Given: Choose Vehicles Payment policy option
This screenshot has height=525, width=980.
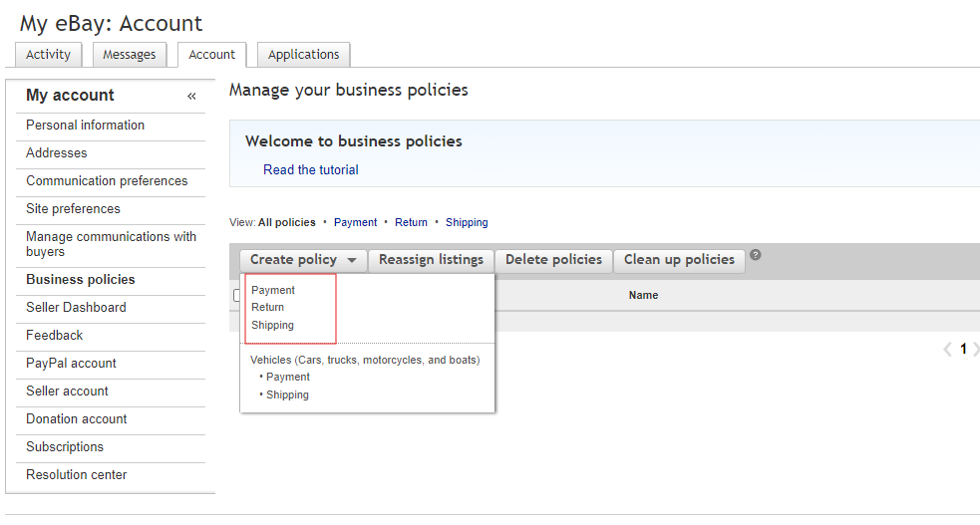Looking at the screenshot, I should 287,377.
